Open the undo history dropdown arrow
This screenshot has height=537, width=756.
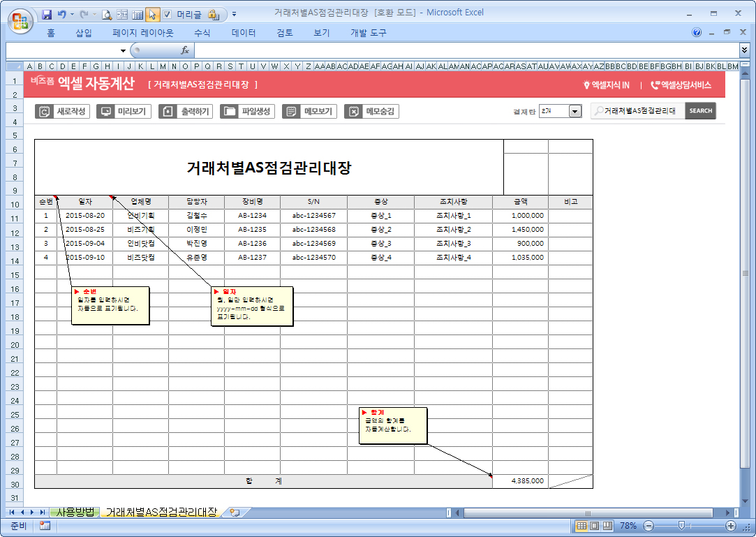[73, 15]
